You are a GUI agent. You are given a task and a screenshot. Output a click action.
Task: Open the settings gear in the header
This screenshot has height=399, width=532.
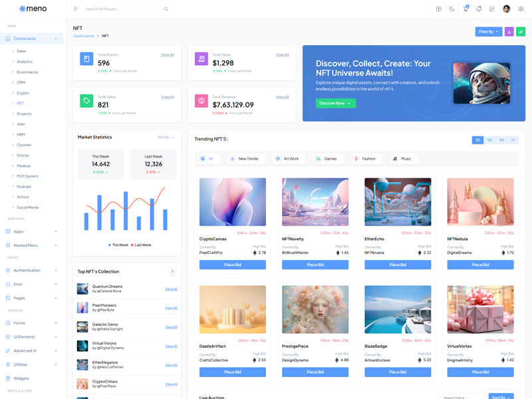tap(521, 9)
